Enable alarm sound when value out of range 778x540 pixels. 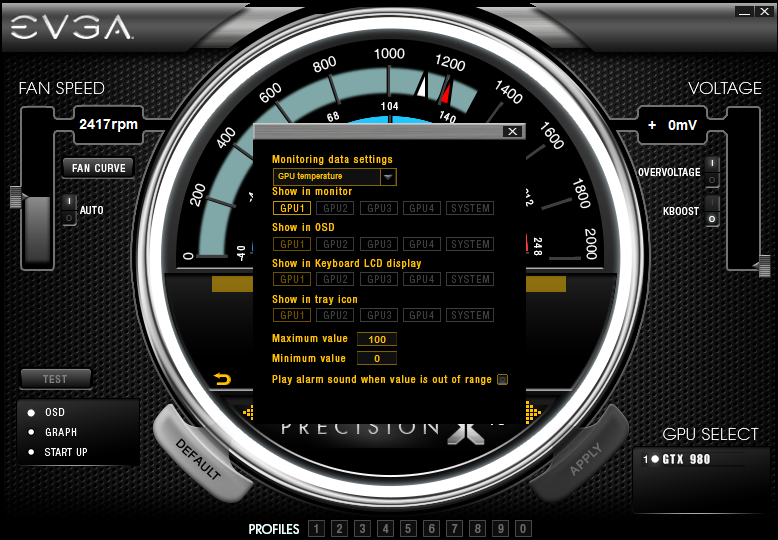(503, 380)
